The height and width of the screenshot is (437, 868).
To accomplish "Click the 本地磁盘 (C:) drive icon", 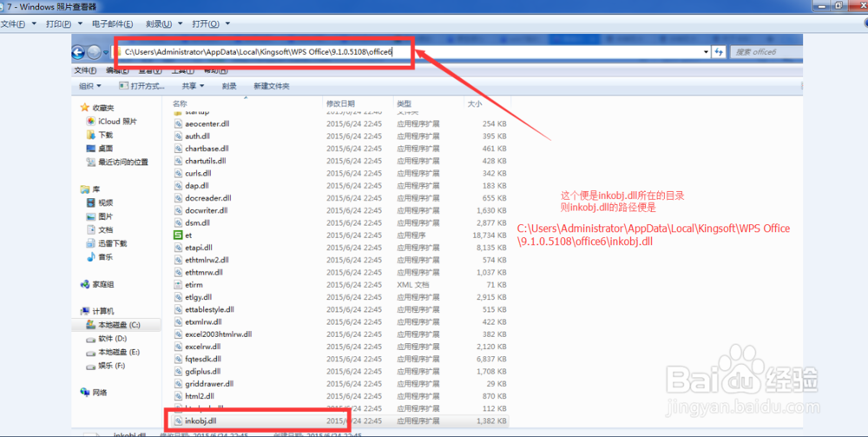I will coord(91,325).
